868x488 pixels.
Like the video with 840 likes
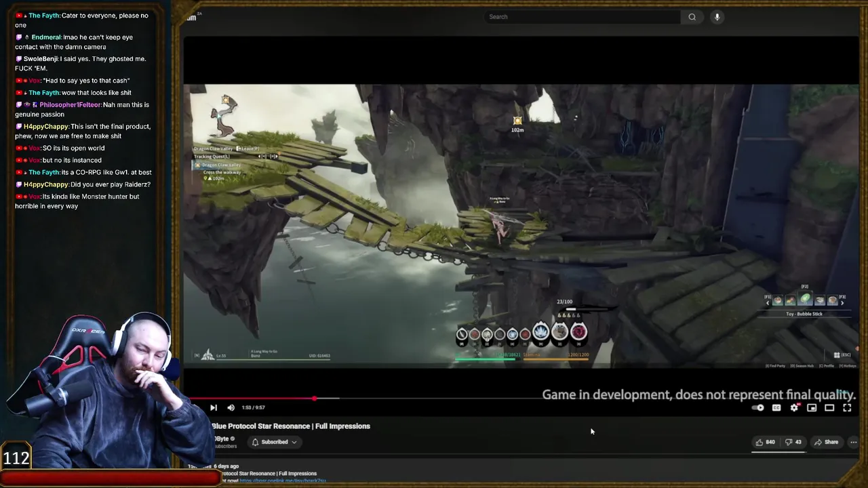pyautogui.click(x=766, y=442)
